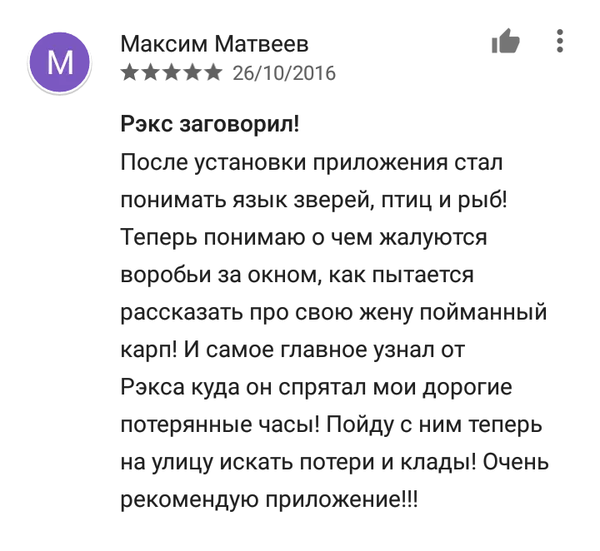
Task: Click the first rating star
Action: pyautogui.click(x=129, y=73)
